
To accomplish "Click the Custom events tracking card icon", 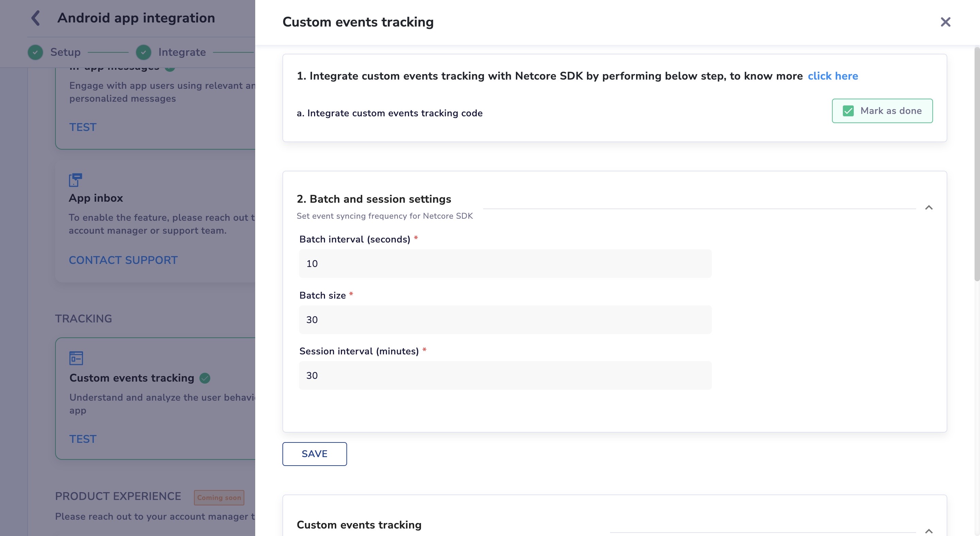I will [x=76, y=358].
